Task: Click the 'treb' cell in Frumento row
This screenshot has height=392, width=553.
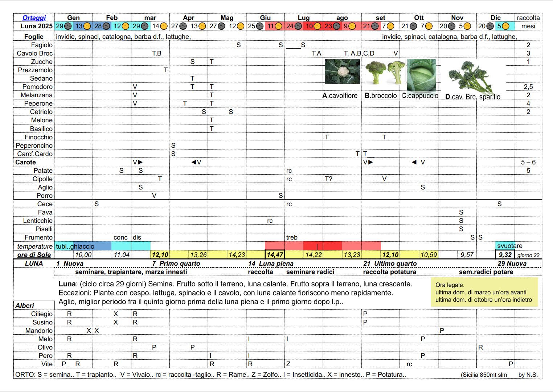Action: (292, 237)
